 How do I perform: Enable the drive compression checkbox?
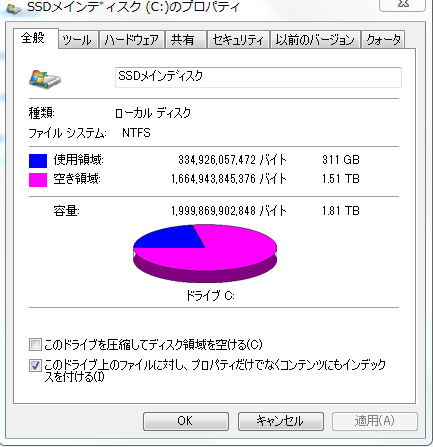point(35,344)
